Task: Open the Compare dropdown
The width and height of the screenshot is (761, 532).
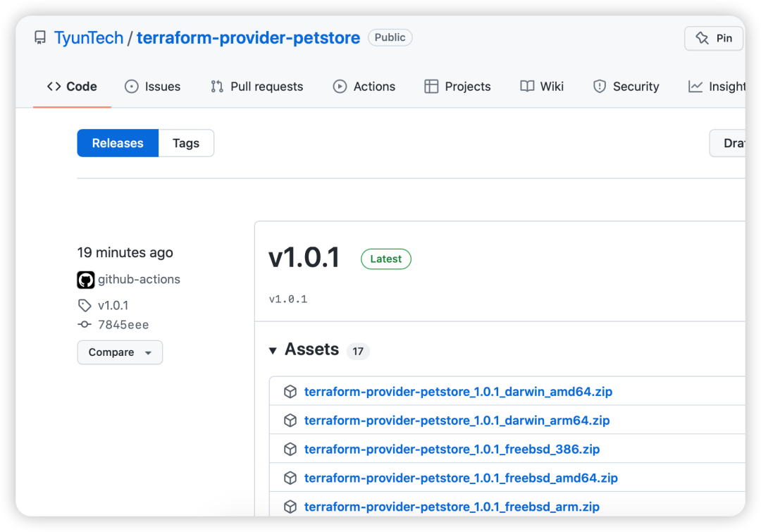Action: pos(120,352)
